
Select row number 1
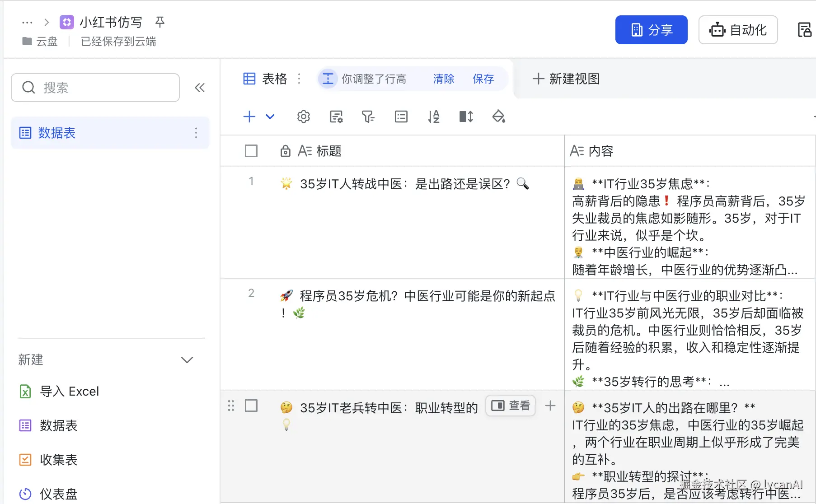(251, 181)
